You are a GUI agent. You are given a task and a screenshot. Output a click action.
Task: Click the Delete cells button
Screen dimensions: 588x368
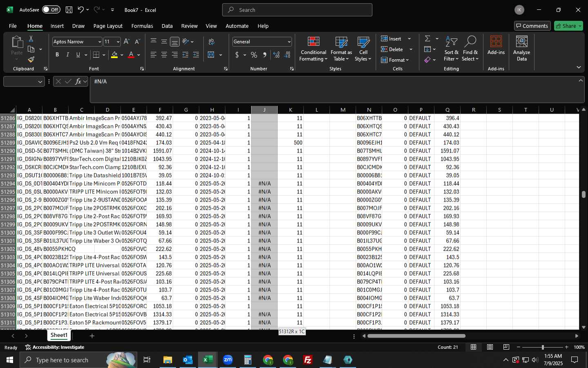tap(392, 49)
